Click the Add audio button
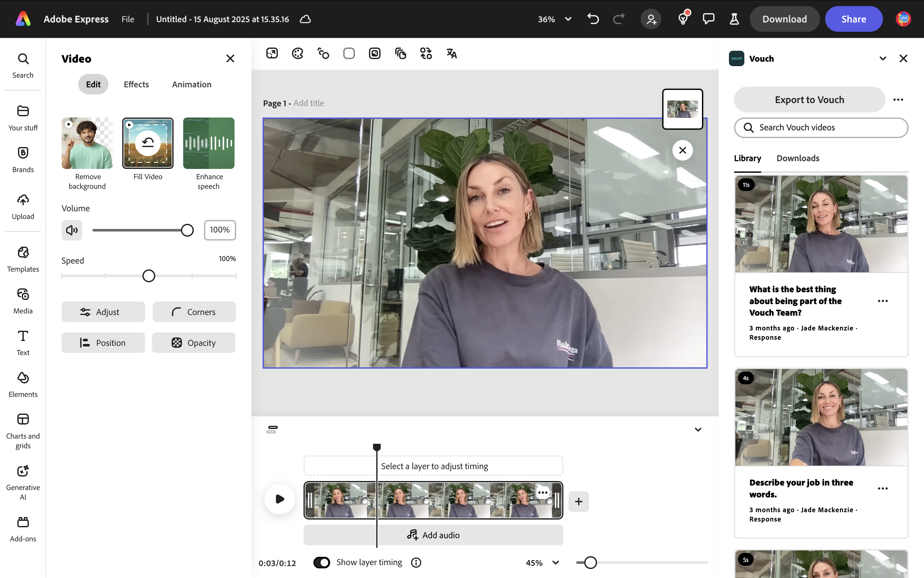The image size is (924, 578). [433, 535]
